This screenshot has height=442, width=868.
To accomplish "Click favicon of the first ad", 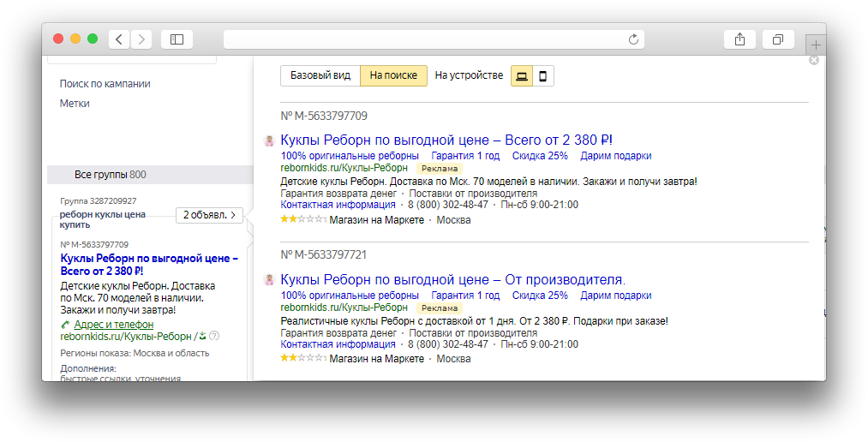I will (x=269, y=140).
